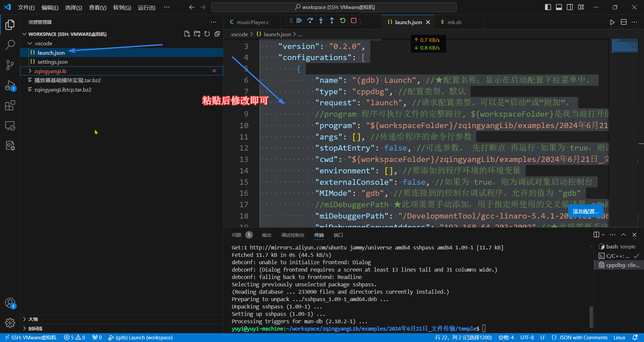Refresh the explorer file tree
This screenshot has height=342, width=644.
click(x=207, y=34)
